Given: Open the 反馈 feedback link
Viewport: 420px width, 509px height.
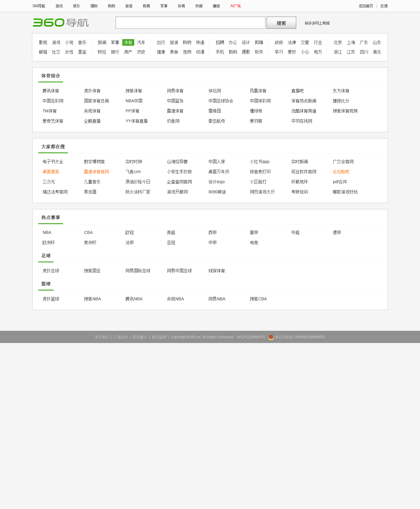Looking at the screenshot, I should click(x=384, y=6).
